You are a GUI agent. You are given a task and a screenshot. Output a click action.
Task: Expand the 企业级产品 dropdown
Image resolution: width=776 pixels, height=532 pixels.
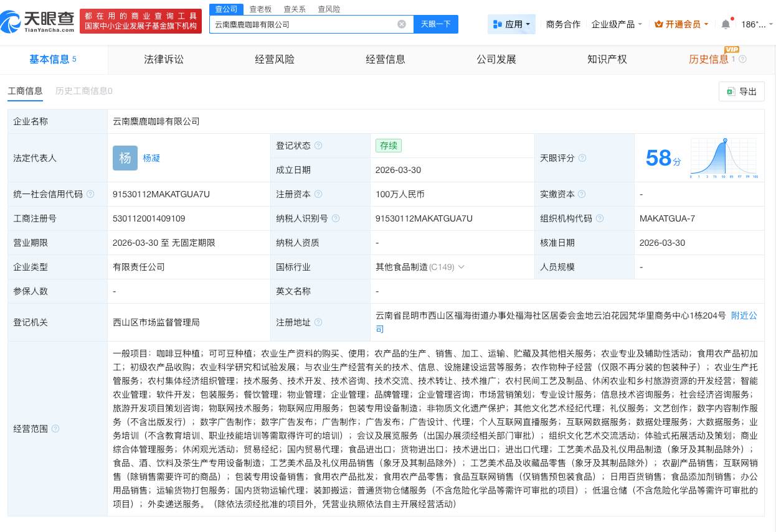[x=616, y=24]
